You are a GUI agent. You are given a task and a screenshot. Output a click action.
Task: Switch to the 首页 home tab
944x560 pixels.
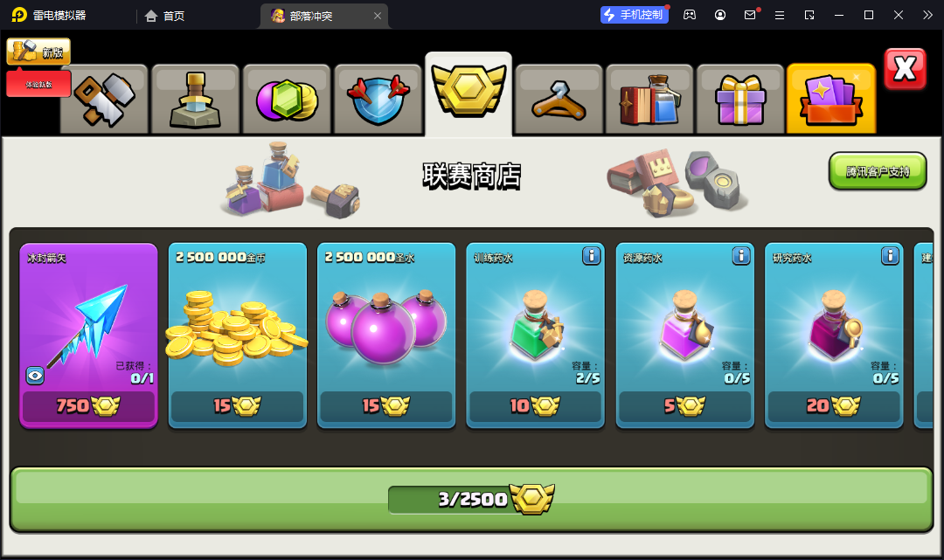tap(164, 16)
